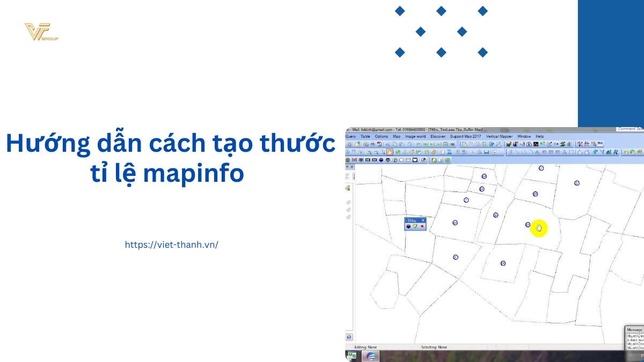Viewport: 644px width, 362px height.
Task: Click the printer icon in toolbar
Action: pyautogui.click(x=372, y=144)
